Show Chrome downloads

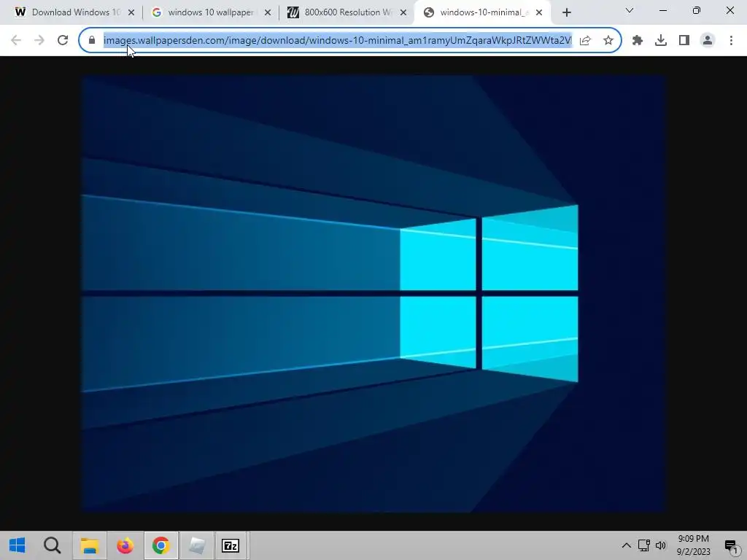[661, 41]
